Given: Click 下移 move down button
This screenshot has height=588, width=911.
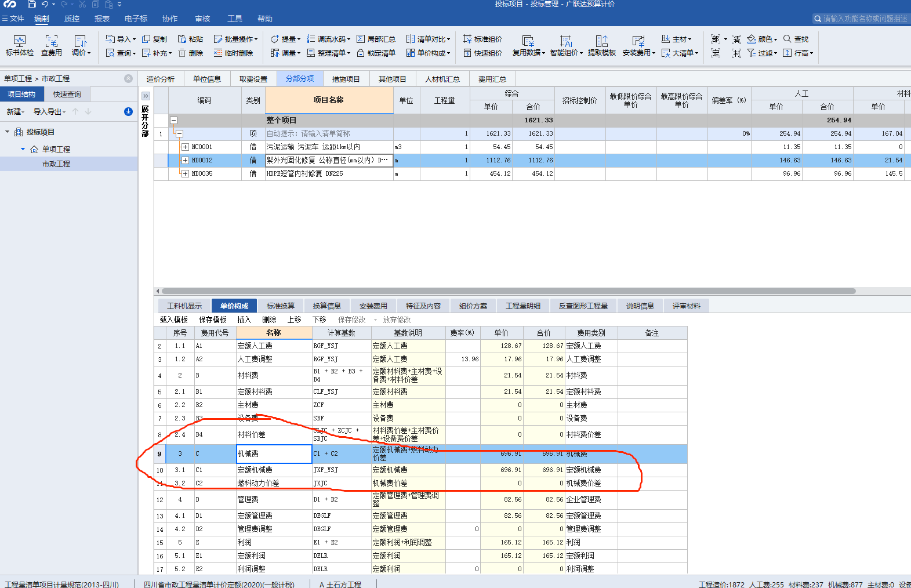Looking at the screenshot, I should point(320,320).
